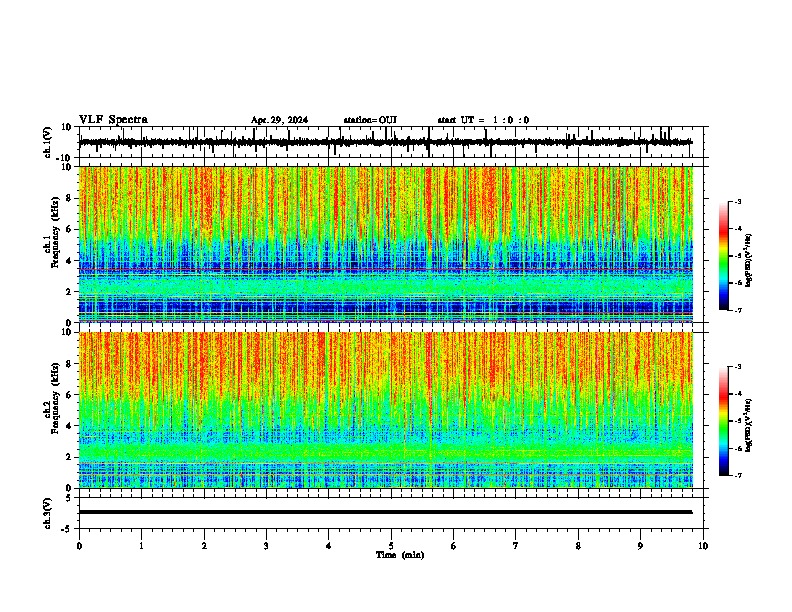Screen dimensions: 792x612
Task: Click time axis tick label "3"
Action: click(266, 546)
